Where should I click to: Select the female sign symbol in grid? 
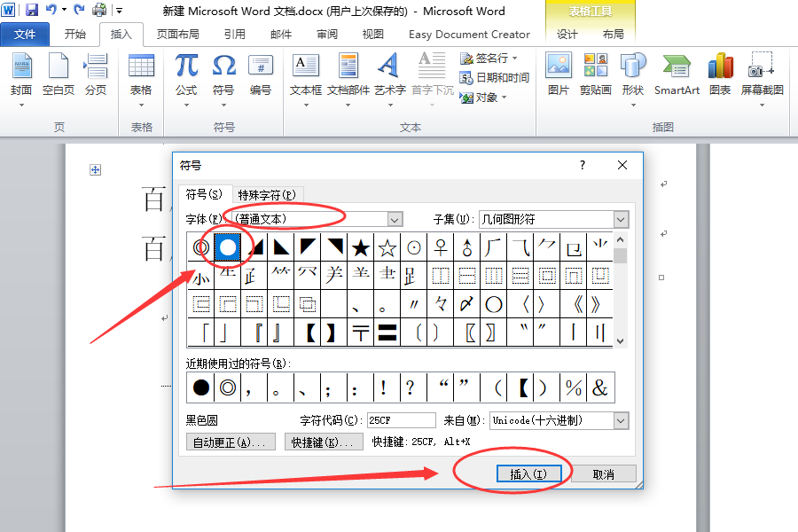pyautogui.click(x=441, y=247)
